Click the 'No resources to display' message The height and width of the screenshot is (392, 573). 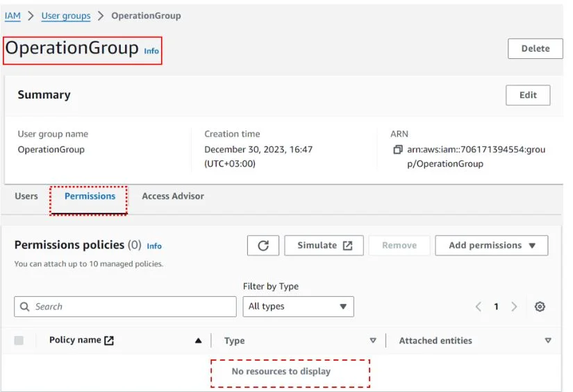pos(281,371)
